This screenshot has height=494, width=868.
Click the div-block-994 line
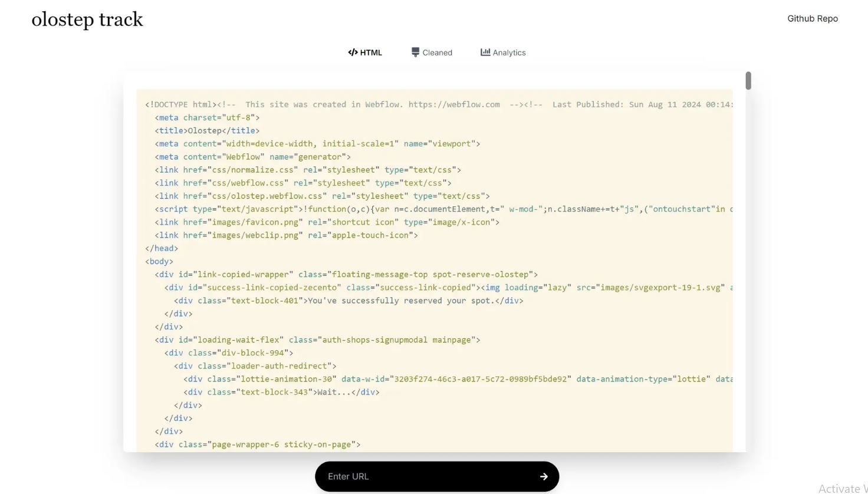click(229, 353)
